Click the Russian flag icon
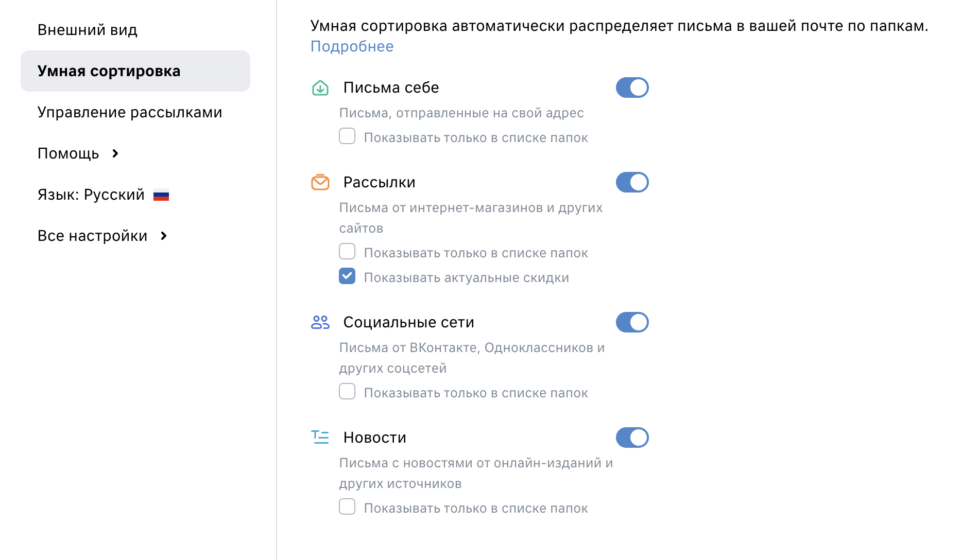 click(161, 196)
